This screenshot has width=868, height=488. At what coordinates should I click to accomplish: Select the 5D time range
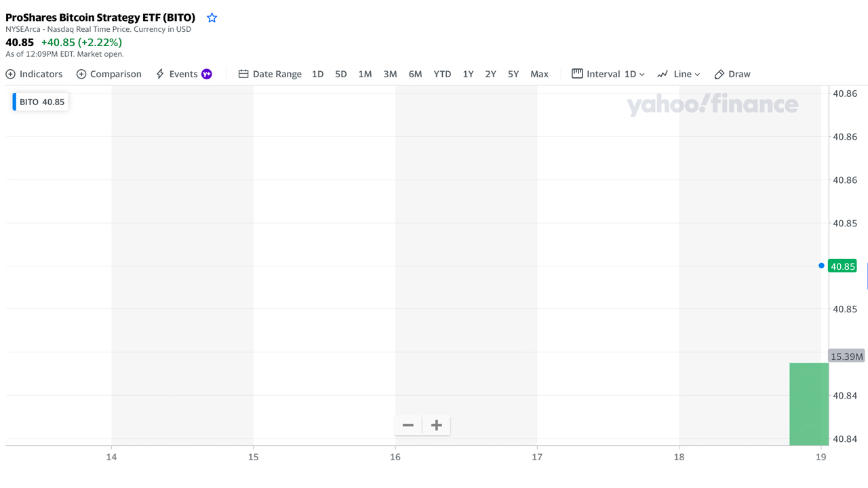point(341,74)
